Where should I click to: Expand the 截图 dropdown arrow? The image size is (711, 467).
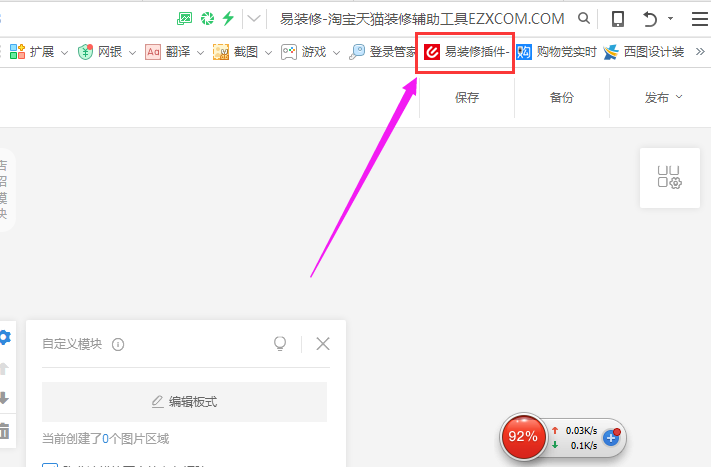(268, 53)
